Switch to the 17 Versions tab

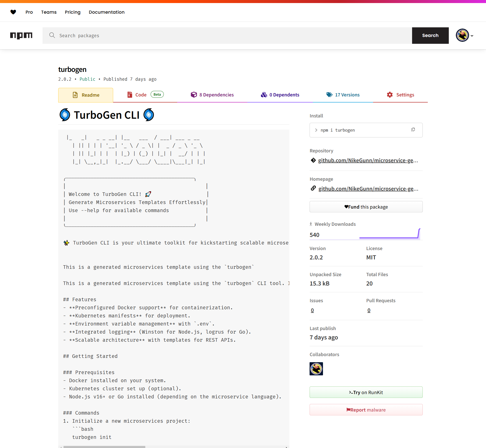(343, 95)
